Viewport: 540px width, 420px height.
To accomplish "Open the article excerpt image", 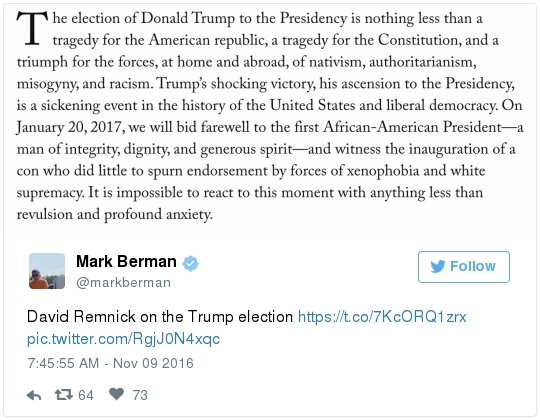I will [x=270, y=116].
